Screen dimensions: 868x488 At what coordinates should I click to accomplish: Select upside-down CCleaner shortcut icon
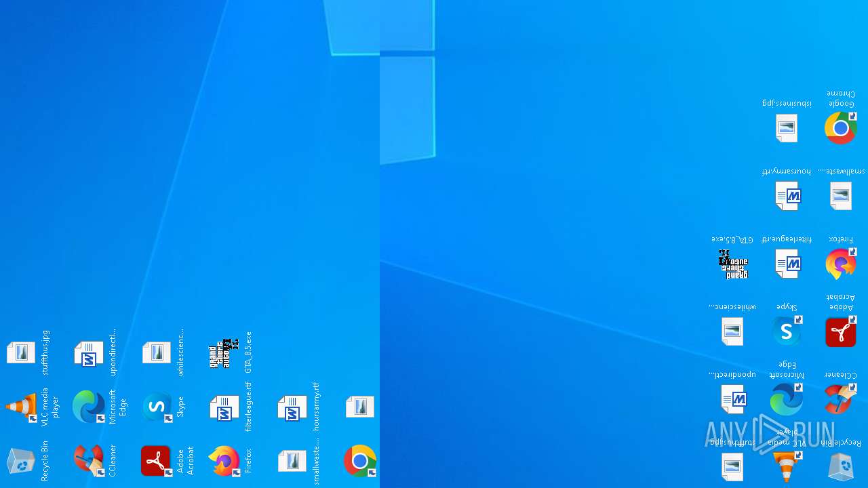coord(841,399)
